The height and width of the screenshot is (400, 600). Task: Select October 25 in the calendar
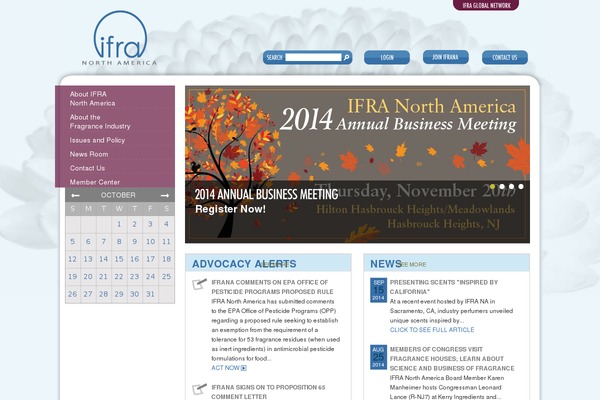[x=166, y=277]
